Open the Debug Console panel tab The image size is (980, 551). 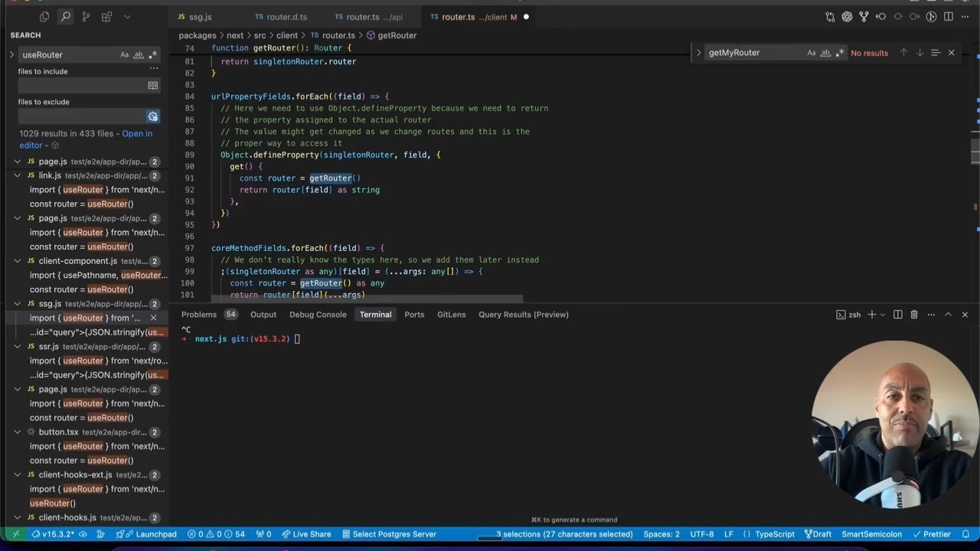318,315
